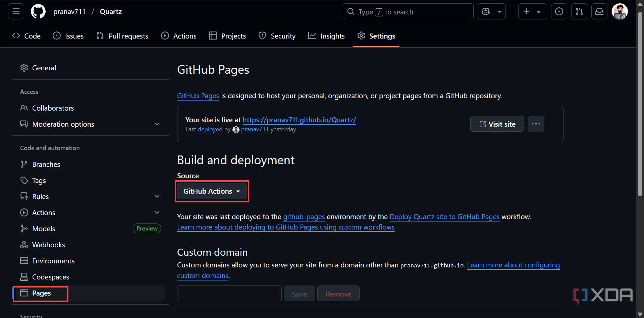Click the Remove custom domain button
This screenshot has width=644, height=318.
(x=338, y=293)
